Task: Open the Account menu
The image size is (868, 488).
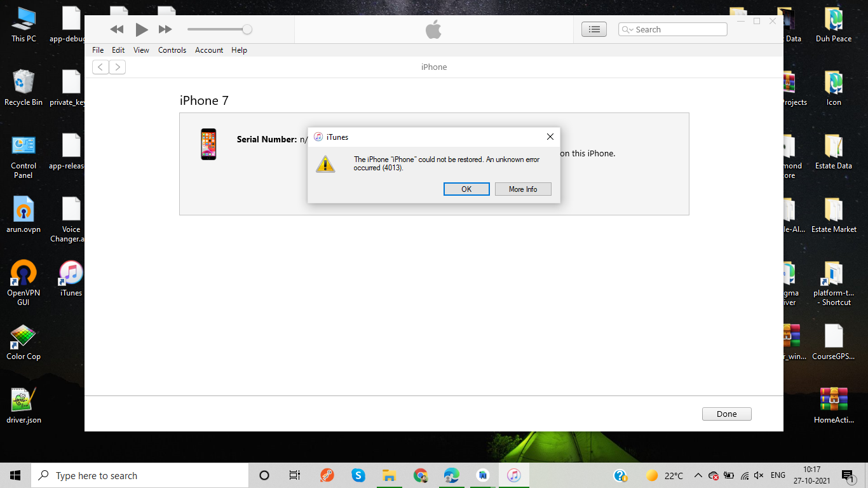Action: tap(209, 50)
